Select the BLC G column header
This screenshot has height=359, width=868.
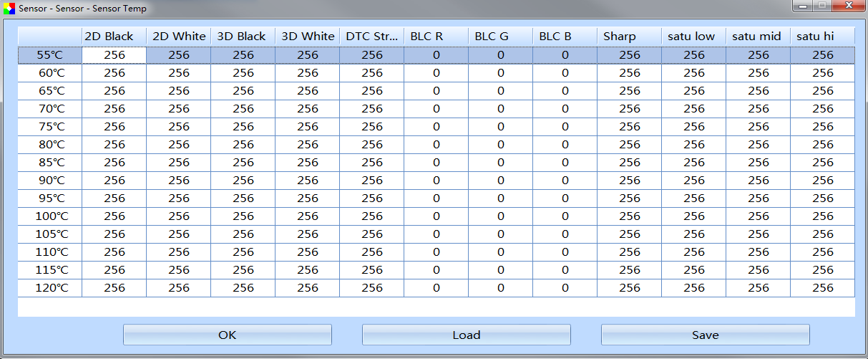coord(501,37)
